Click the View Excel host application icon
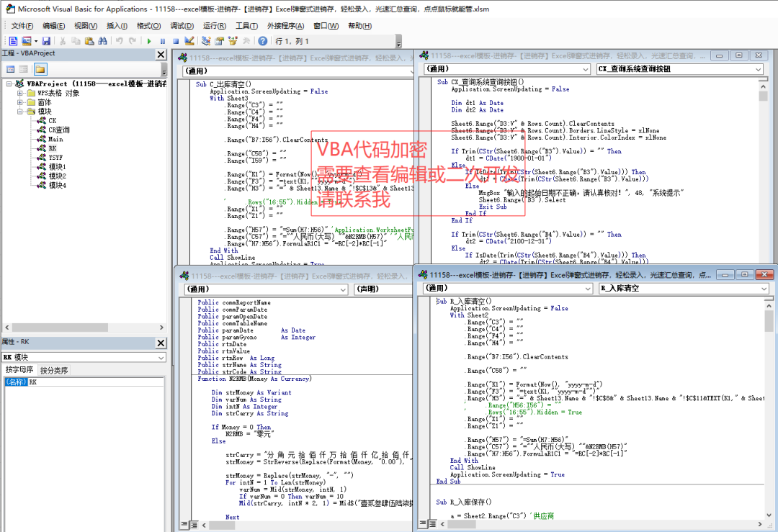Viewport: 778px width, 532px height. point(14,41)
